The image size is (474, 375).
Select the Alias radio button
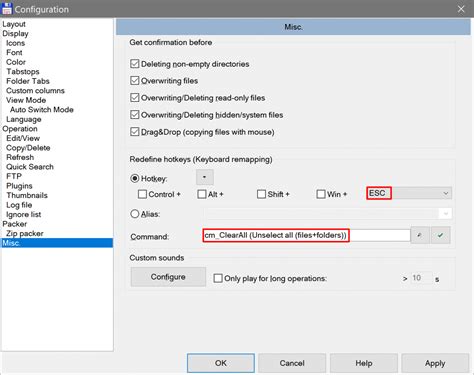(x=135, y=214)
